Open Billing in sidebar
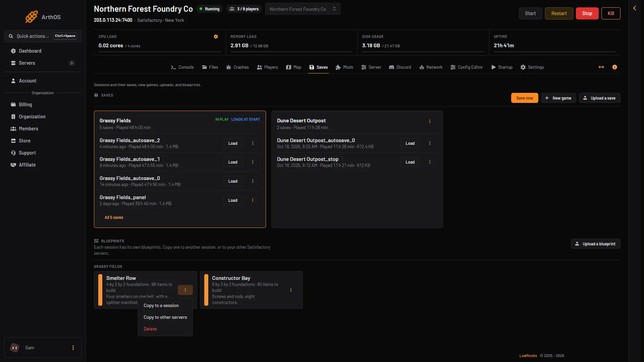 coord(43,105)
